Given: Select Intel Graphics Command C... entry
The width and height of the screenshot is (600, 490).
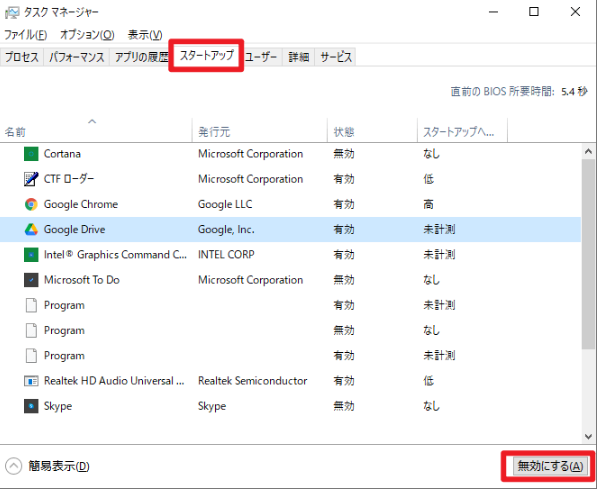Looking at the screenshot, I should point(115,255).
